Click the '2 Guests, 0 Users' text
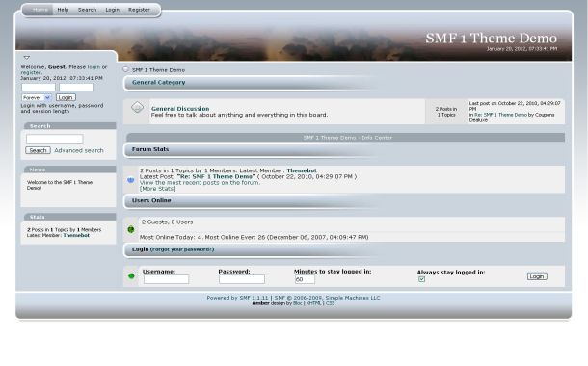 (168, 222)
